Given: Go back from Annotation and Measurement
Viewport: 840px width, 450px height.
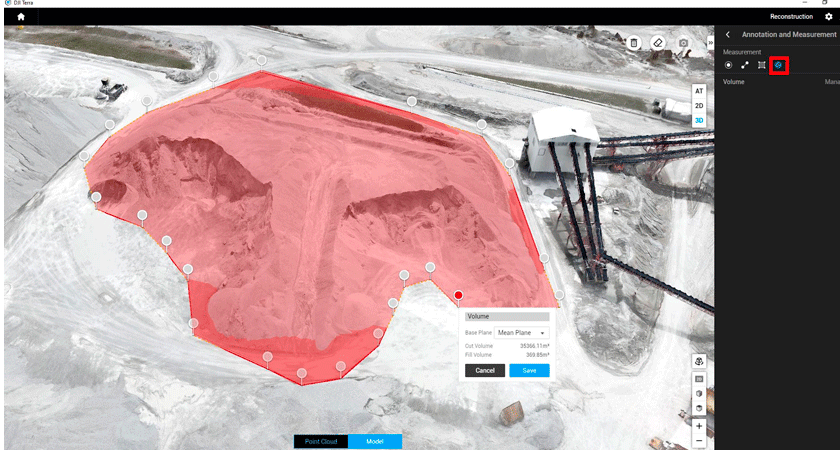Looking at the screenshot, I should (727, 35).
